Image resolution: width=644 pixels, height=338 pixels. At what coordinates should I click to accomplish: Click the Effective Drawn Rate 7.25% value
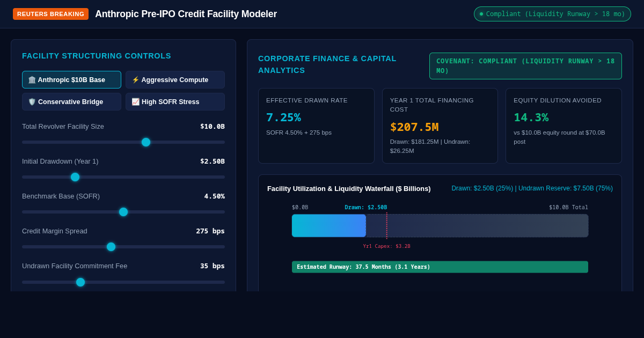[x=283, y=117]
